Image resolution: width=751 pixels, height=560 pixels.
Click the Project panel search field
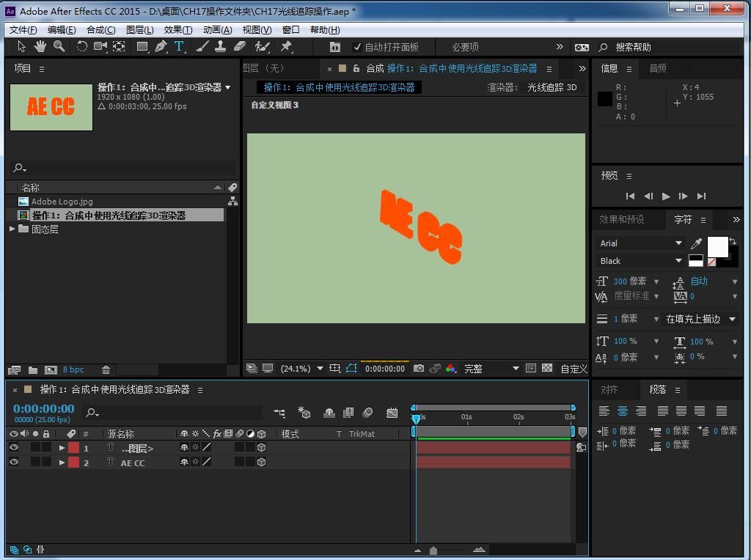123,168
